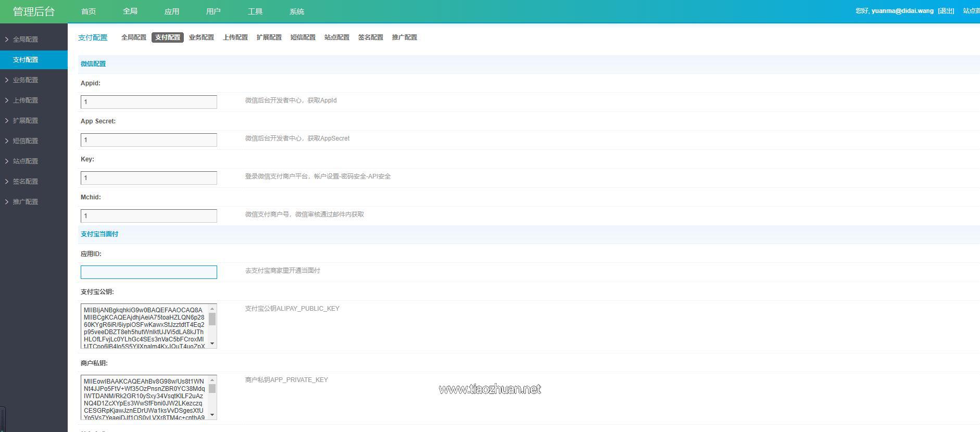
Task: Open 扩展配置 in the left sidebar
Action: tap(25, 121)
